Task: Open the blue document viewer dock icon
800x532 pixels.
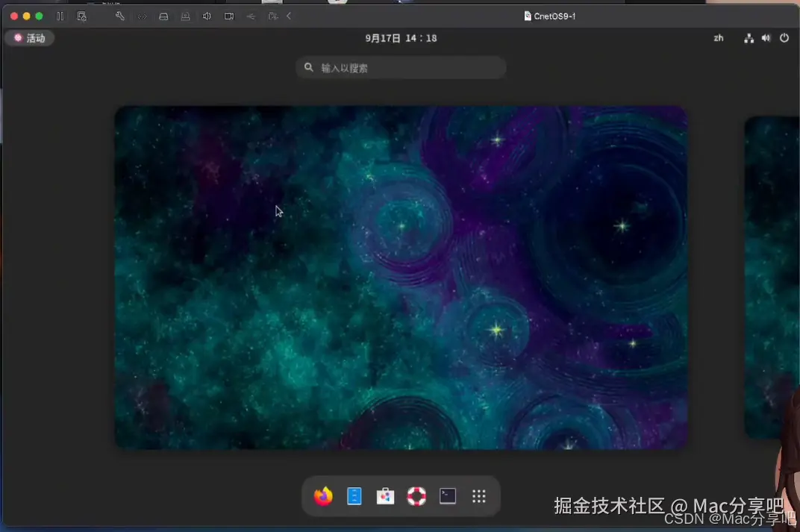Action: pos(354,495)
